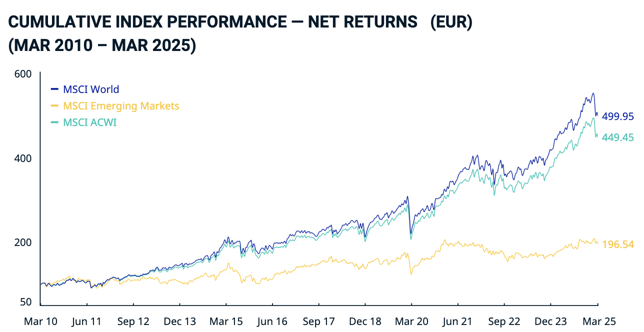Click the 'Mar 25' x-axis label
Image resolution: width=644 pixels, height=332 pixels.
598,321
